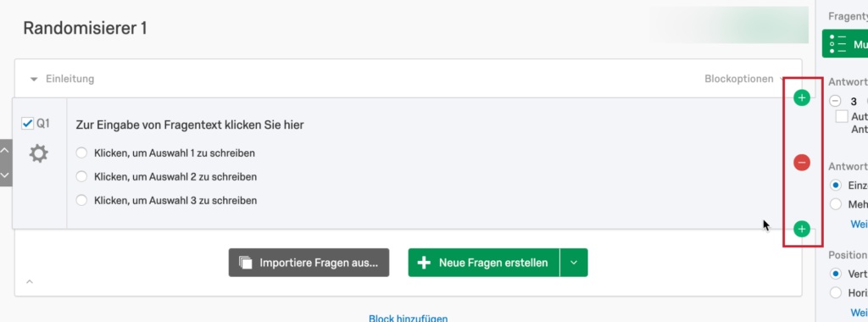Open the Blockoptionen dropdown
Viewport: 868px width, 322px height.
[x=743, y=79]
